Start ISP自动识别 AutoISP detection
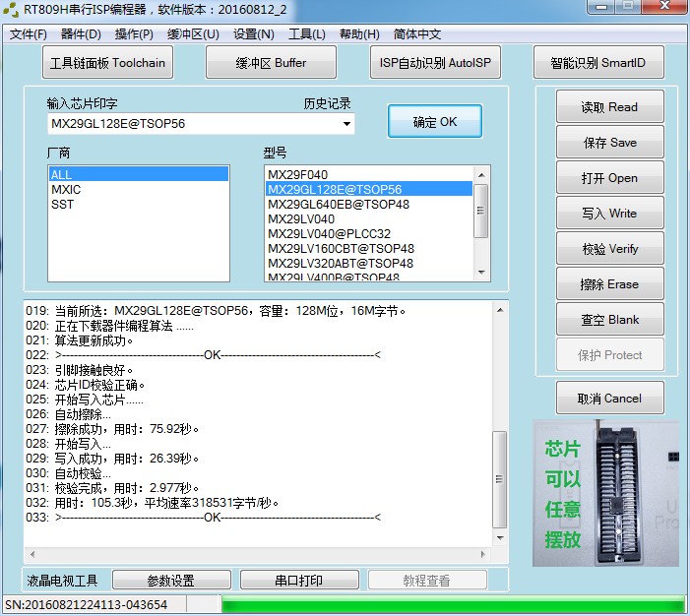Image resolution: width=690 pixels, height=616 pixels. tap(436, 63)
